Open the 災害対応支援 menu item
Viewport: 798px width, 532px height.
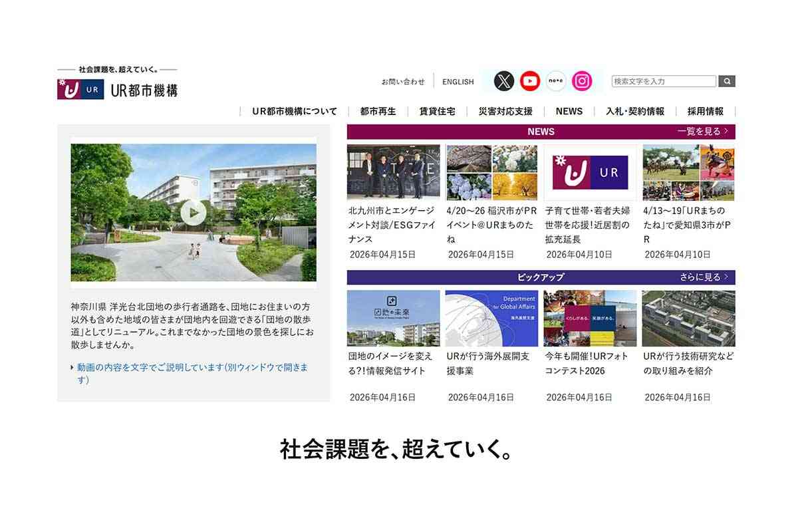(x=506, y=111)
